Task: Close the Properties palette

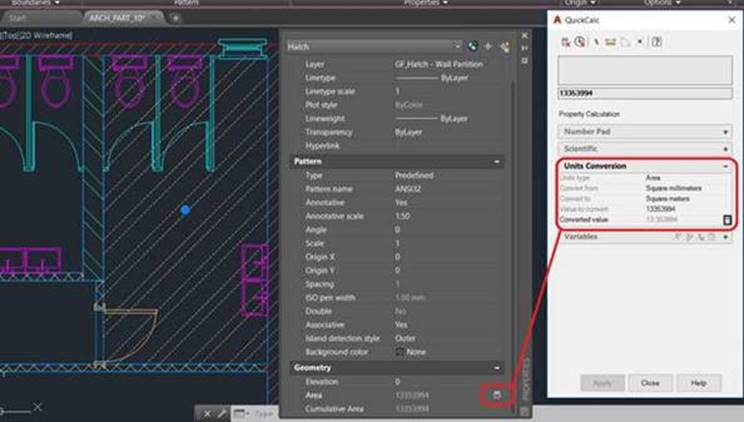Action: pos(524,36)
